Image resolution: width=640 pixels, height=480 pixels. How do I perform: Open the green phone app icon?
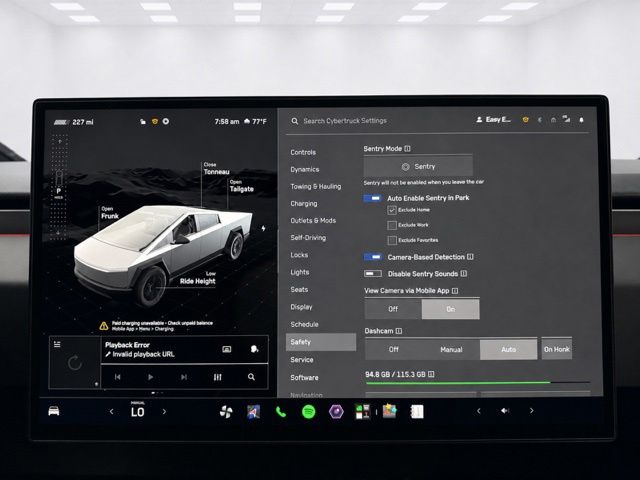click(281, 412)
